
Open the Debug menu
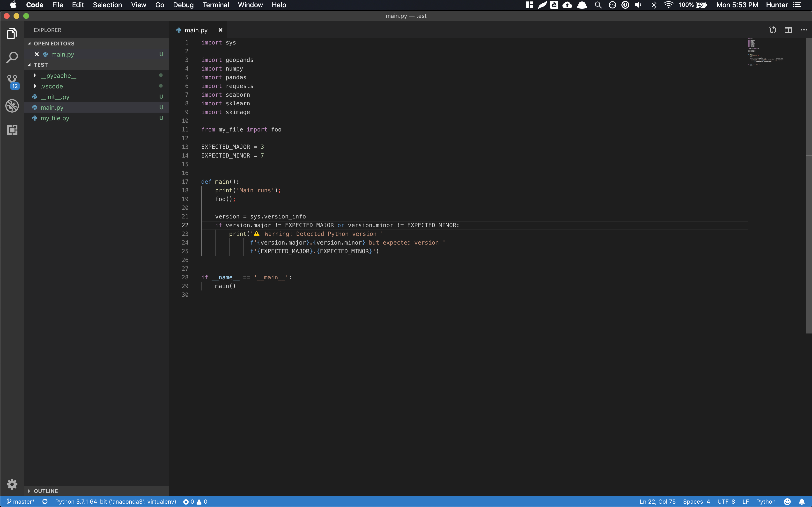(x=183, y=5)
